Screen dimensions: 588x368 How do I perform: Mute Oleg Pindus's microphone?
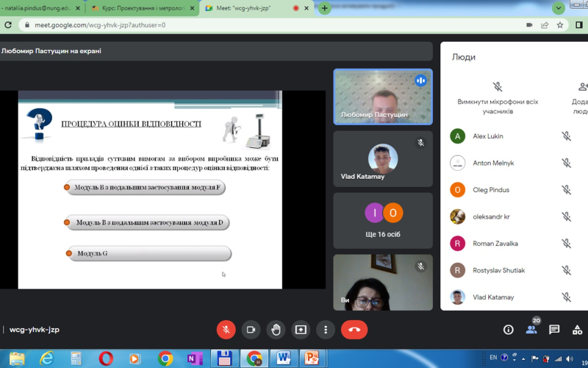coord(566,190)
